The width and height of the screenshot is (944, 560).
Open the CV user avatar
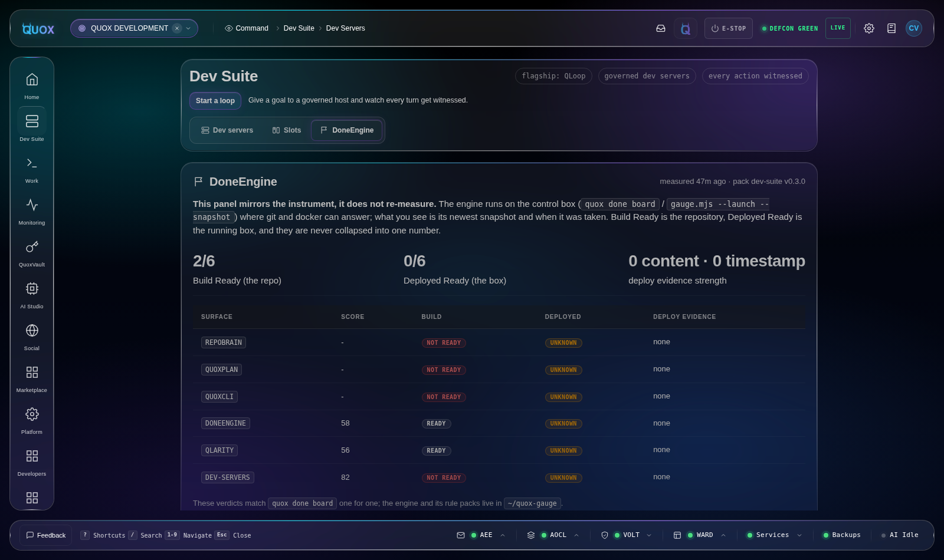(914, 28)
